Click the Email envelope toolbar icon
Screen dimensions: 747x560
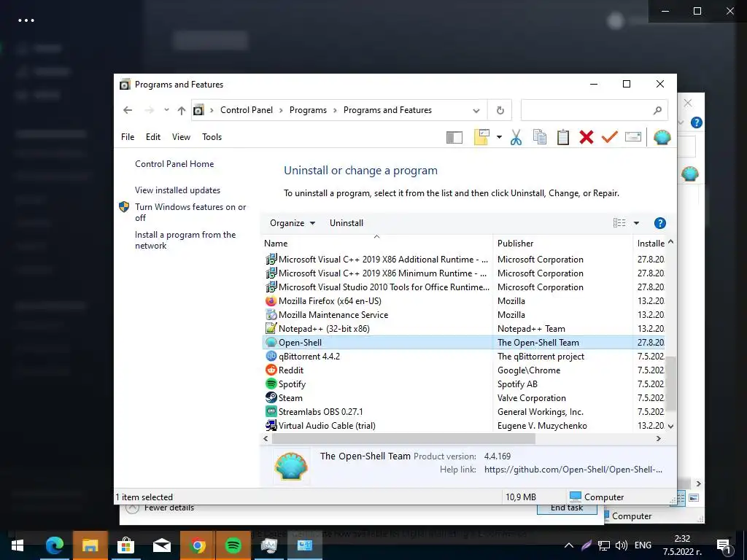632,137
